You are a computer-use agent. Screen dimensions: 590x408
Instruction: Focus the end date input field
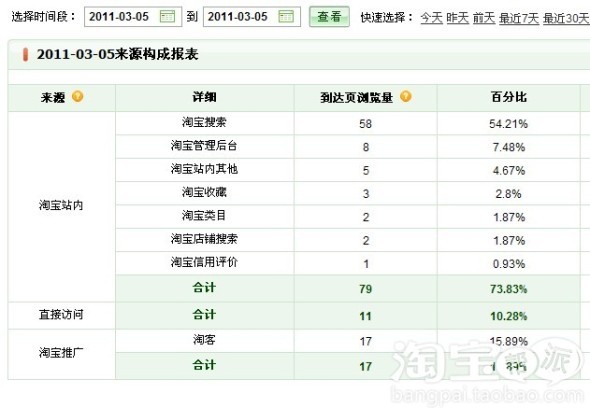click(252, 17)
